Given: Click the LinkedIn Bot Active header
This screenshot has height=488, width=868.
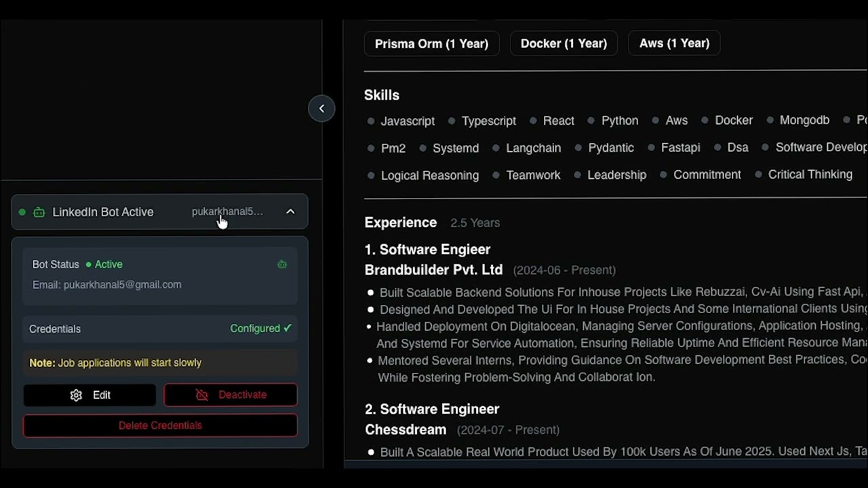Looking at the screenshot, I should (x=103, y=212).
